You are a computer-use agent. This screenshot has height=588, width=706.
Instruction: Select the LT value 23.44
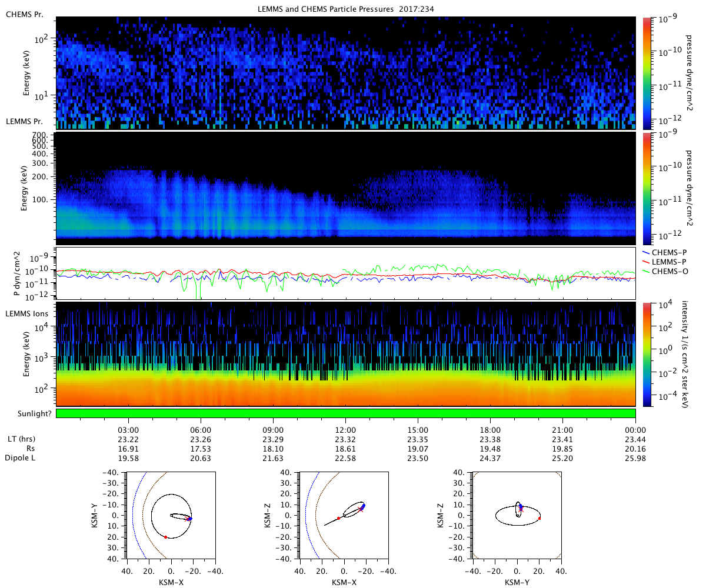pyautogui.click(x=636, y=439)
